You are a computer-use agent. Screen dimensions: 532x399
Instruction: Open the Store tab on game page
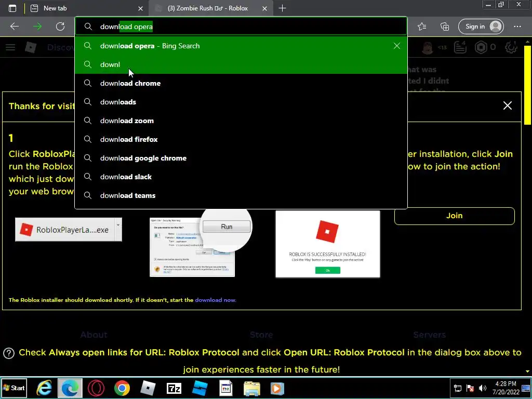coord(261,335)
